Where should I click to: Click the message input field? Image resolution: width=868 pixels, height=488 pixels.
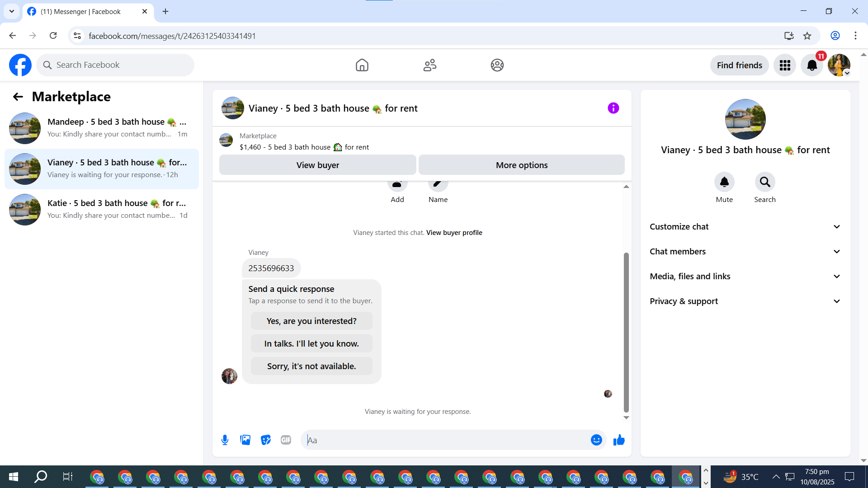pyautogui.click(x=445, y=440)
